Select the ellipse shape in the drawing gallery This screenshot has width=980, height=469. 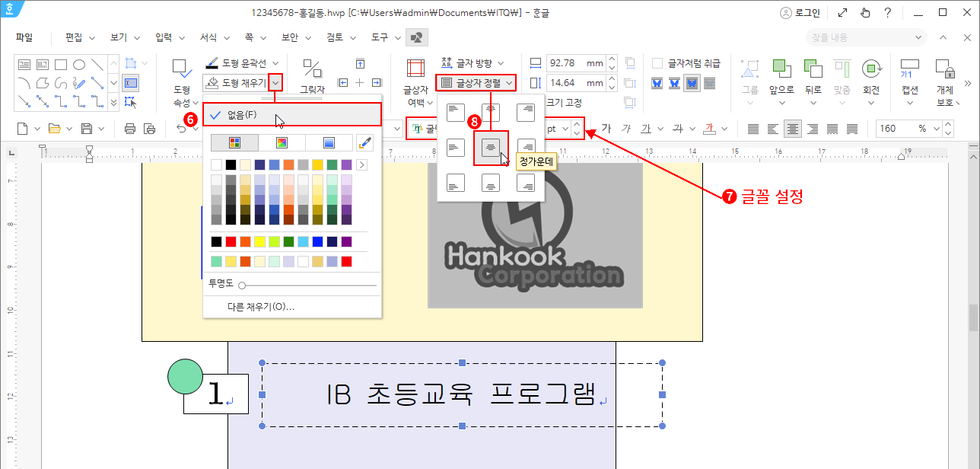pos(78,65)
